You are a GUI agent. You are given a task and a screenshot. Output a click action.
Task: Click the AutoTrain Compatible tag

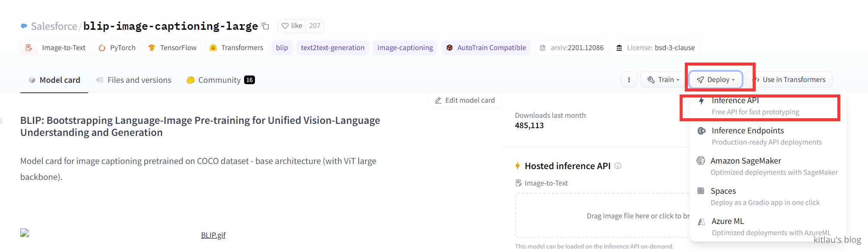coord(486,47)
